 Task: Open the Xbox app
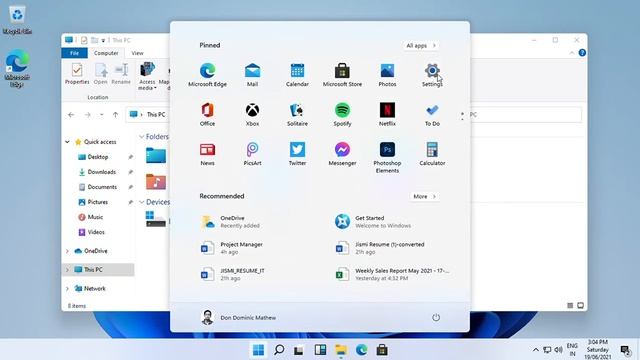click(252, 114)
